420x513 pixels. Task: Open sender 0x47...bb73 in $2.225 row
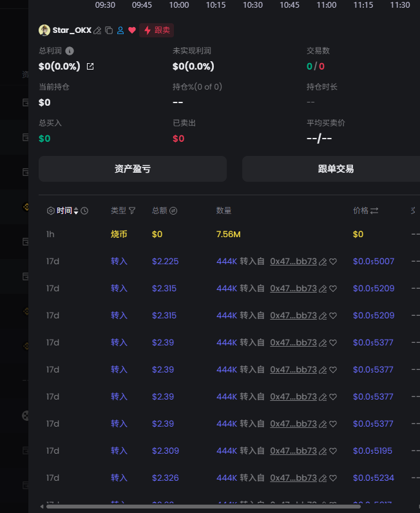(293, 262)
